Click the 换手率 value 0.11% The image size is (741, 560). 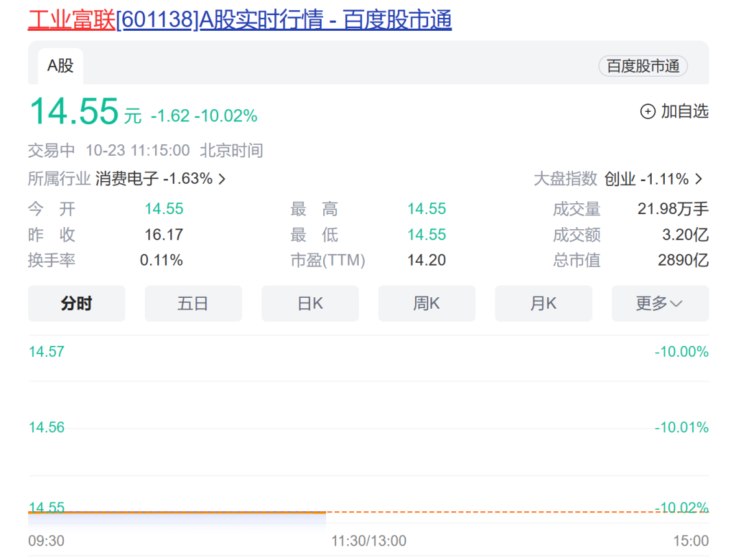click(x=161, y=260)
